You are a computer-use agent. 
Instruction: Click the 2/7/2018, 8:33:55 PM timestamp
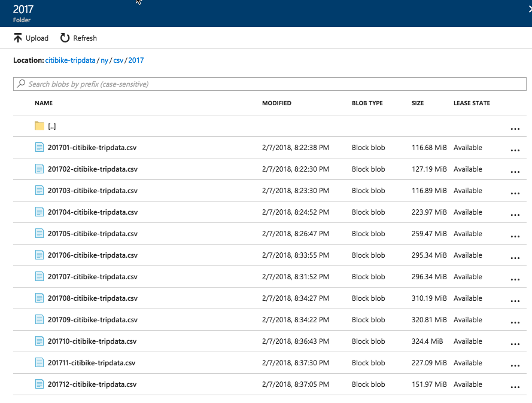tap(296, 255)
